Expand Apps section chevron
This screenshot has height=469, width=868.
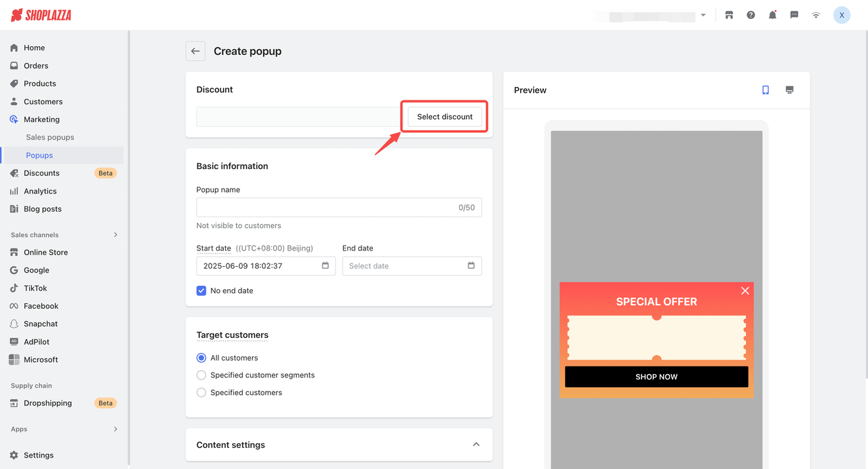coord(115,429)
